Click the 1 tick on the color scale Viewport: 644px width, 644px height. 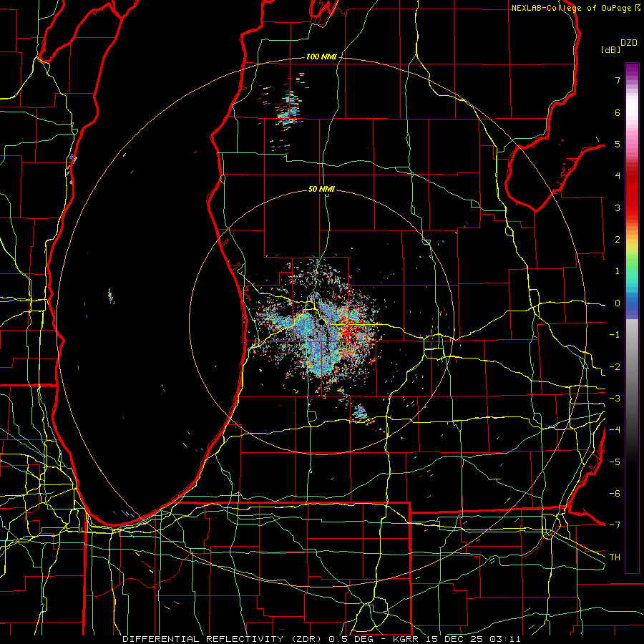click(618, 271)
